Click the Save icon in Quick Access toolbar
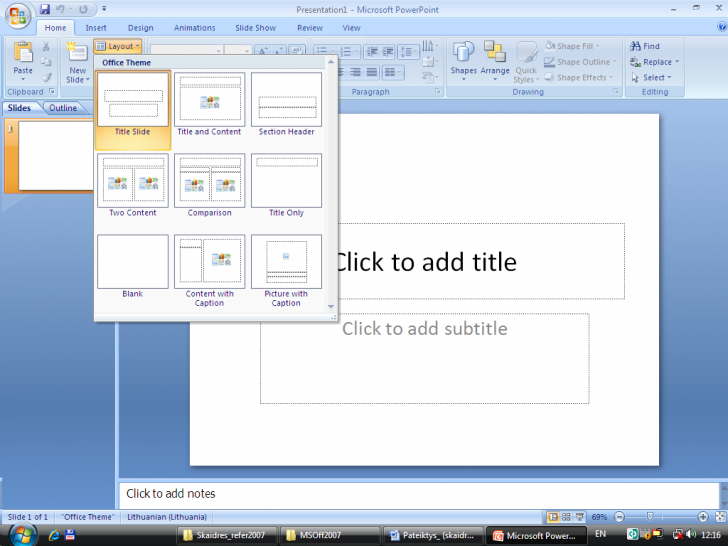728x546 pixels. point(45,9)
